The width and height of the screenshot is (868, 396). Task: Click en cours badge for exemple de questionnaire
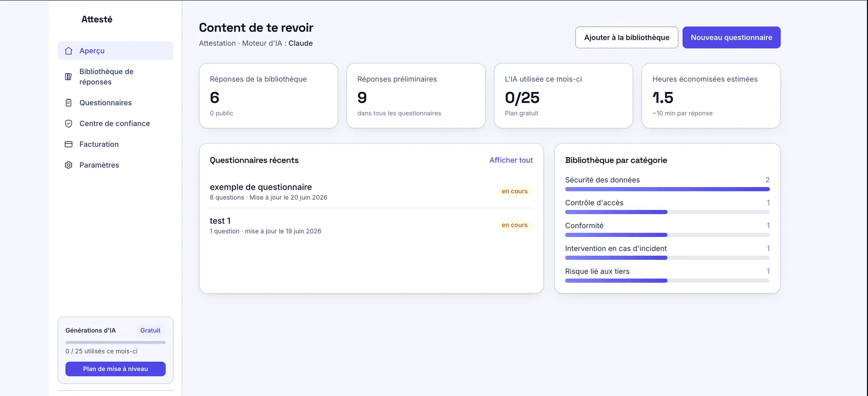click(x=515, y=191)
